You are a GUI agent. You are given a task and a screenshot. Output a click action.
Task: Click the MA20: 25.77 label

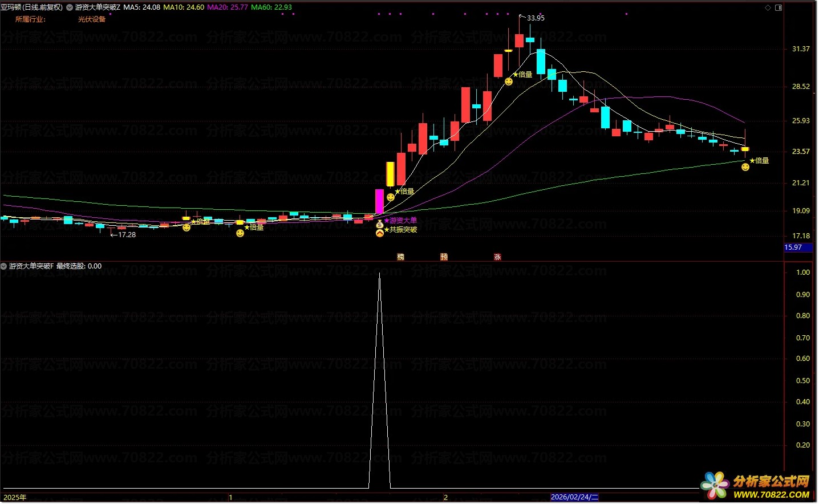coord(228,8)
